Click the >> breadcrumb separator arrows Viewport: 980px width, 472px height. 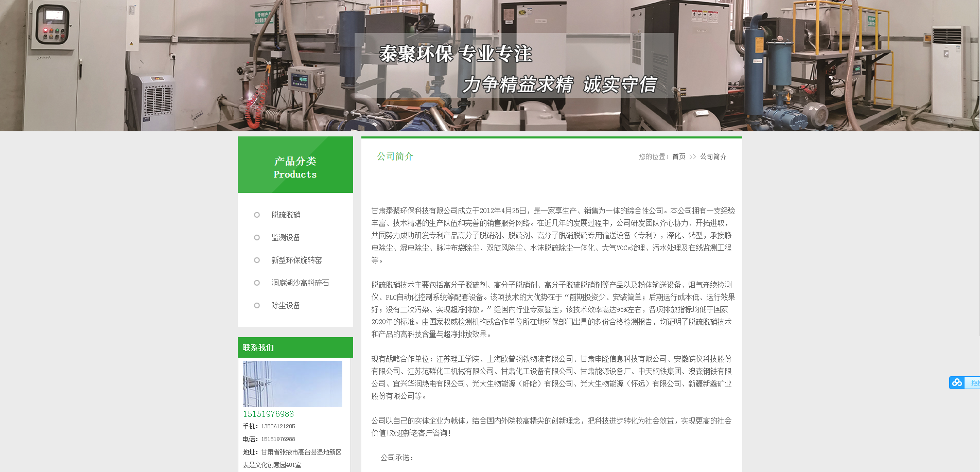point(692,156)
